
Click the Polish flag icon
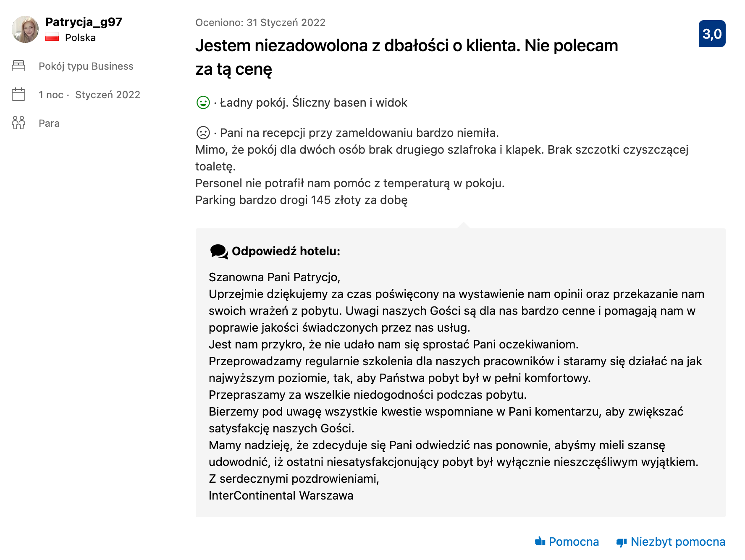click(52, 37)
